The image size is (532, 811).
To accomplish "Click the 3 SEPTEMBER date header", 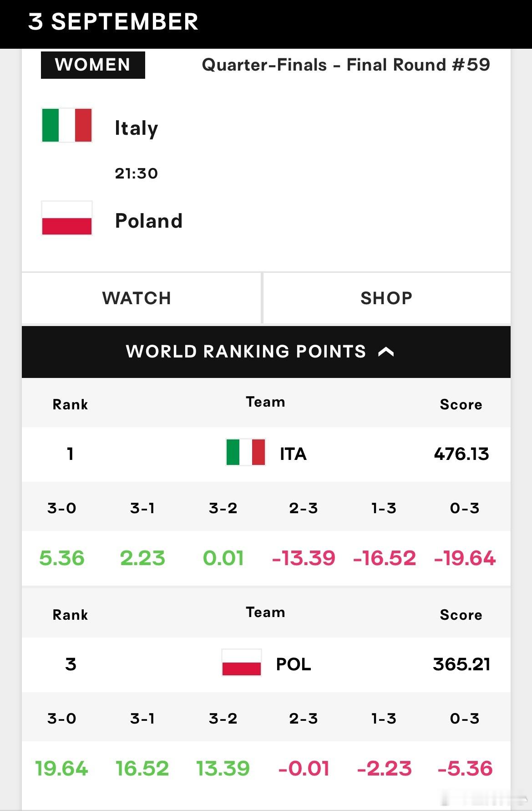I will [x=113, y=22].
